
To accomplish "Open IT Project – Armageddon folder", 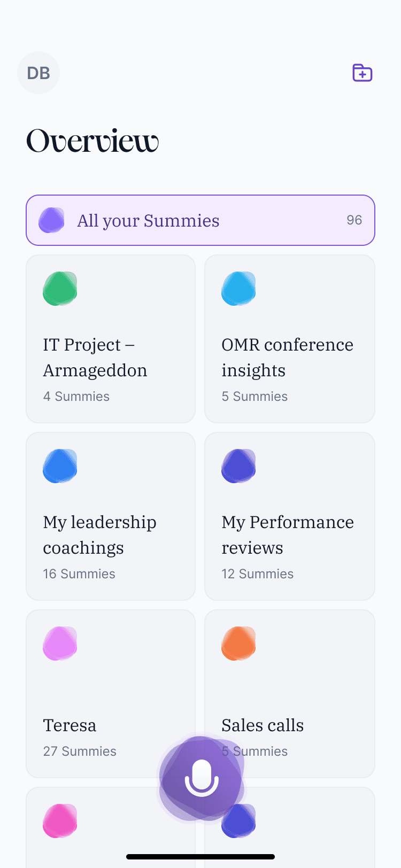I will (95, 358).
